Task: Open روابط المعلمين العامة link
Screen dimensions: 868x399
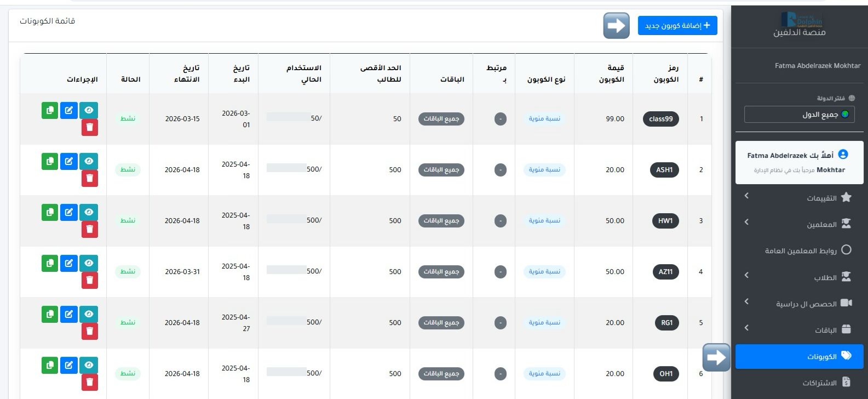Action: click(x=801, y=250)
